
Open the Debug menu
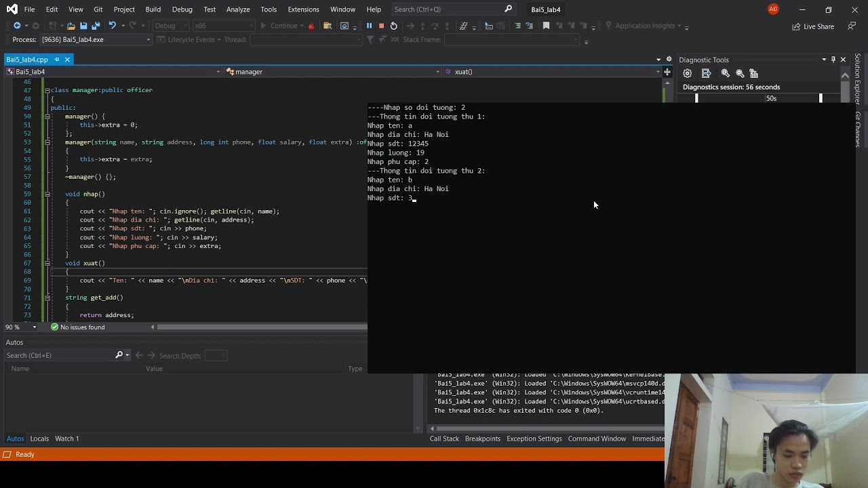[x=182, y=9]
